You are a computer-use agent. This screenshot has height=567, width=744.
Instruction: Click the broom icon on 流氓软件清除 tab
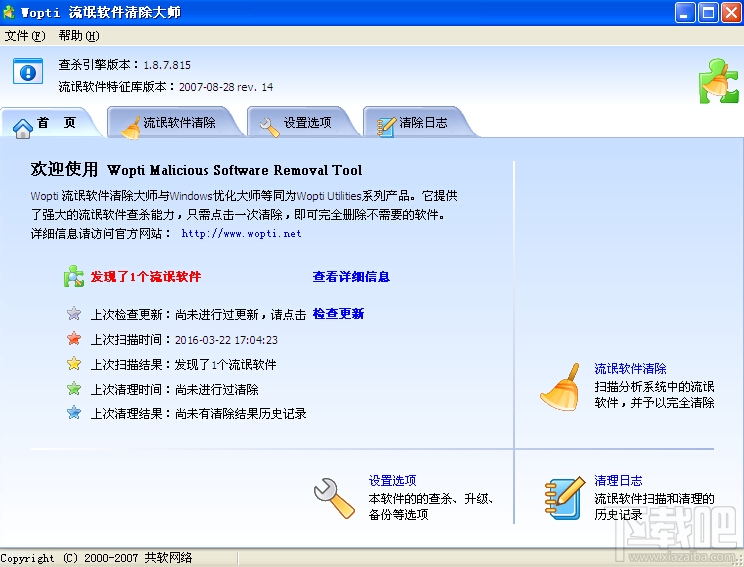(x=130, y=128)
